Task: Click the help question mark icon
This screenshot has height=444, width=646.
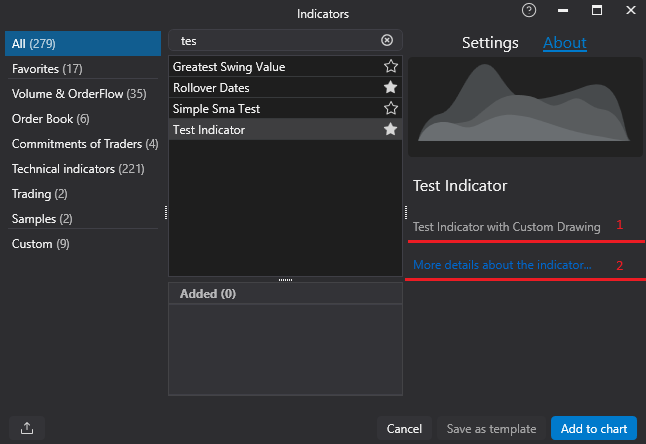Action: pyautogui.click(x=529, y=11)
